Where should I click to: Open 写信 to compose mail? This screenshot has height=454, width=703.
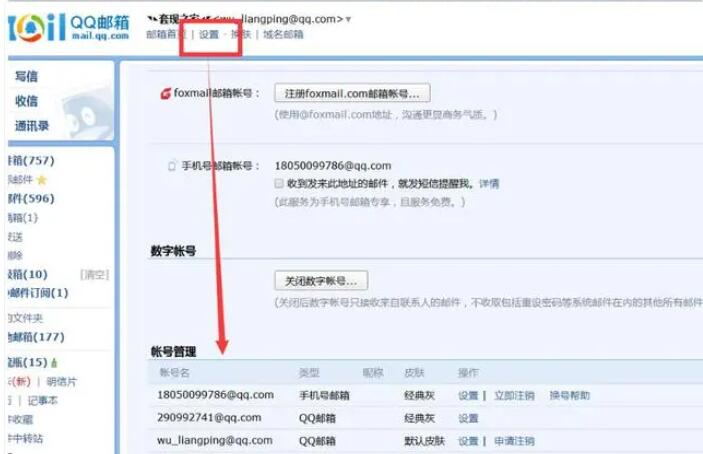point(26,76)
